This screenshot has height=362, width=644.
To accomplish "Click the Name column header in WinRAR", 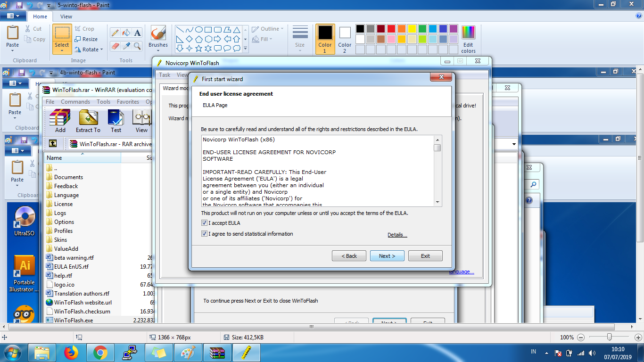I will pyautogui.click(x=83, y=158).
